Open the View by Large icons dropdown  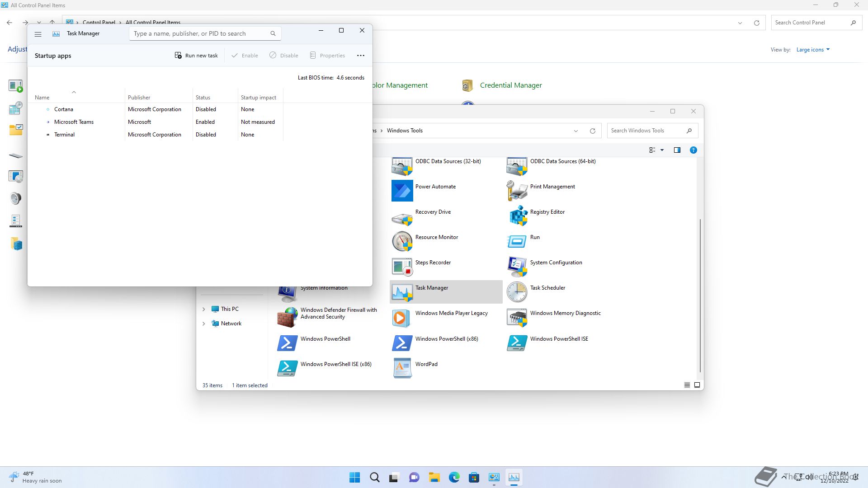813,50
